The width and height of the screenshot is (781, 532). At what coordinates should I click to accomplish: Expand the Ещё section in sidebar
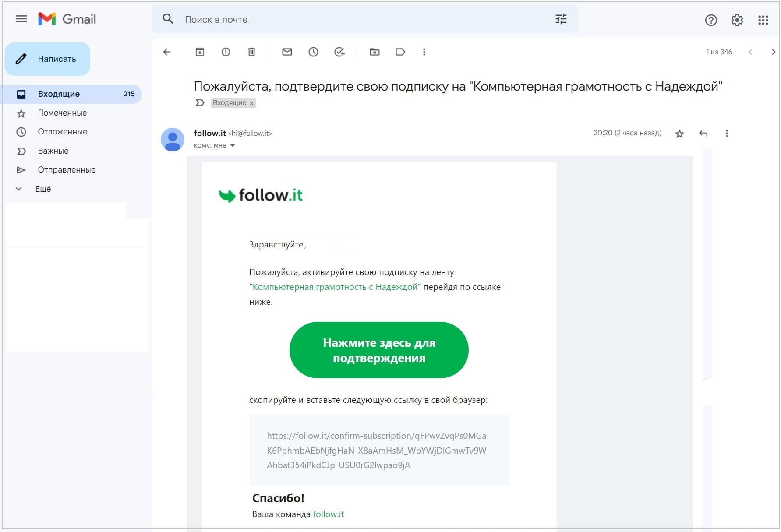tap(43, 189)
